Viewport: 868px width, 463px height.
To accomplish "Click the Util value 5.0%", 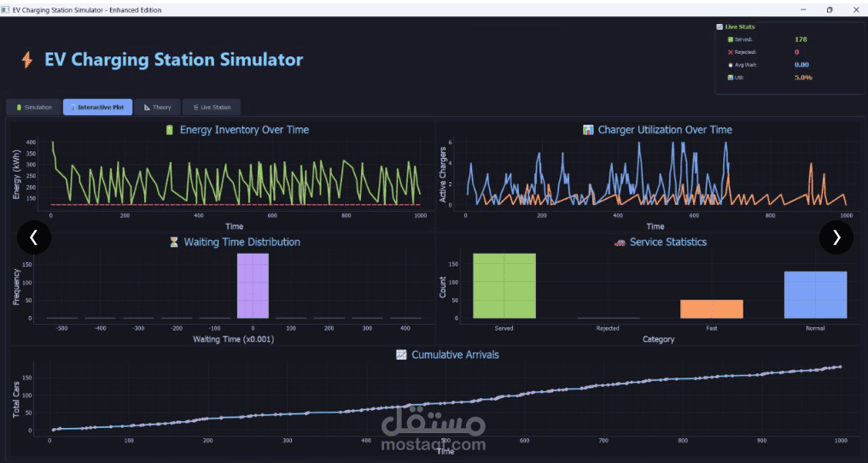I will [x=803, y=78].
